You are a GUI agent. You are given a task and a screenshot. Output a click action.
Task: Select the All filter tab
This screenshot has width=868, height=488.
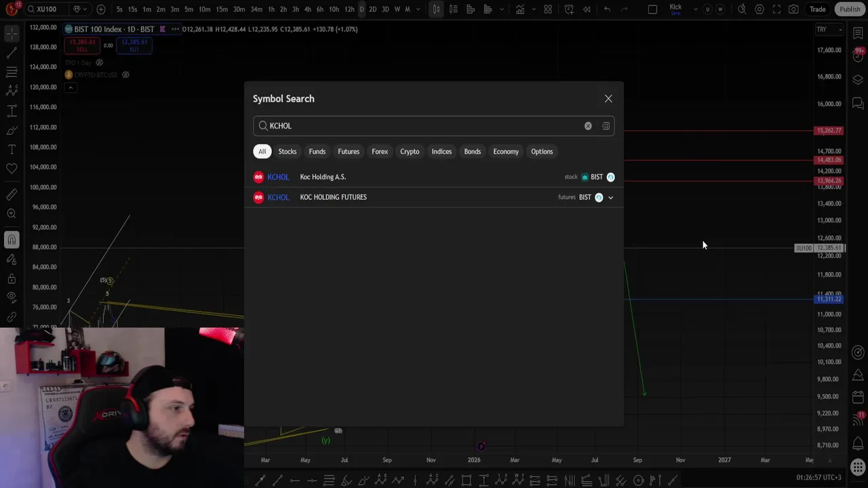point(262,152)
